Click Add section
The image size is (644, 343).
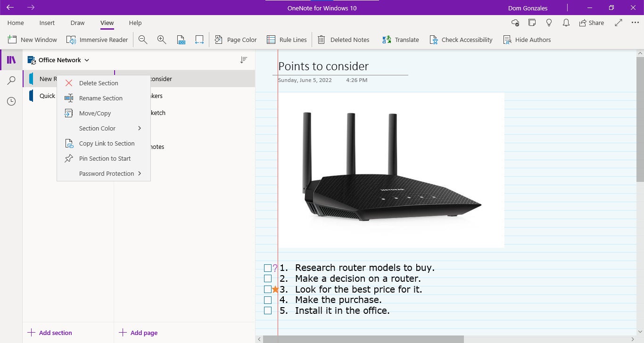tap(50, 333)
